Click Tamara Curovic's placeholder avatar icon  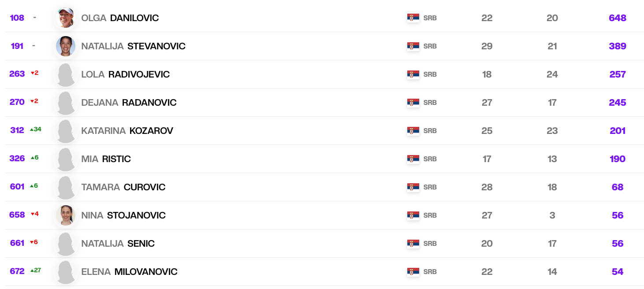tap(66, 187)
